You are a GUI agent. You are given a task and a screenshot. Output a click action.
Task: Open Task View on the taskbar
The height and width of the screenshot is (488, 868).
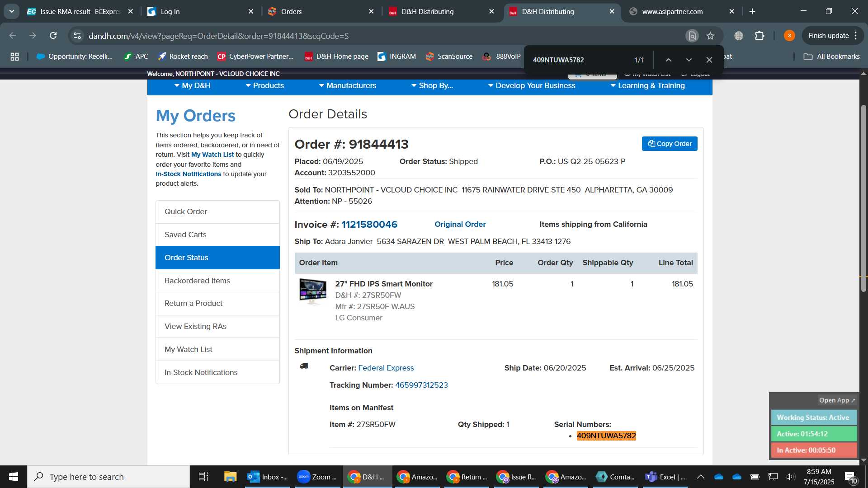[x=203, y=477]
